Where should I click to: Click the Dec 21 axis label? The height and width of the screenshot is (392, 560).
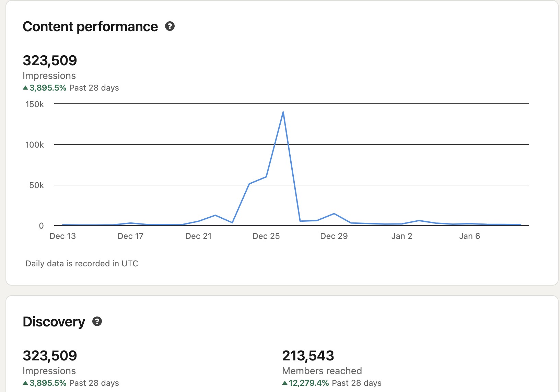pos(198,236)
